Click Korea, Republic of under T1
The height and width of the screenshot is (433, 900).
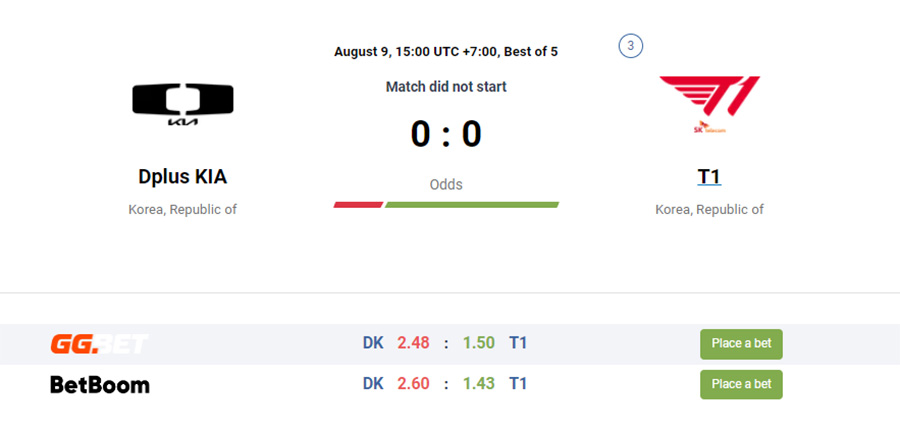click(x=709, y=210)
